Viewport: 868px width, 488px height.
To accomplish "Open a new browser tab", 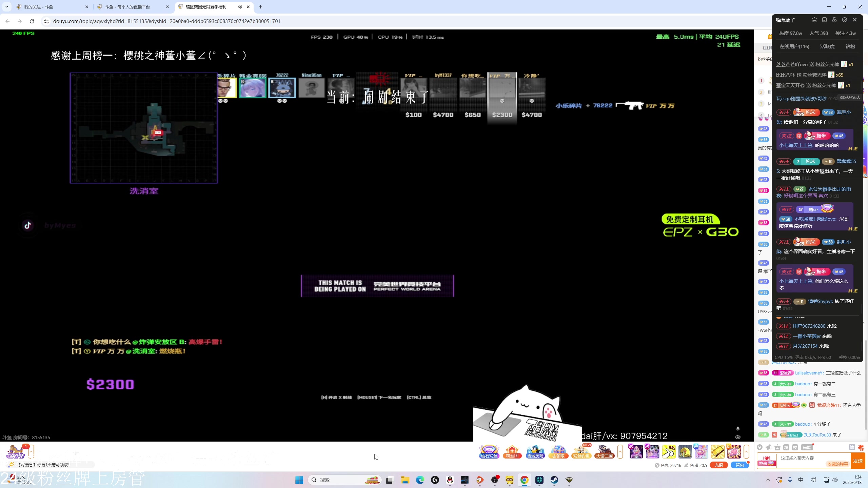I will coord(260,7).
